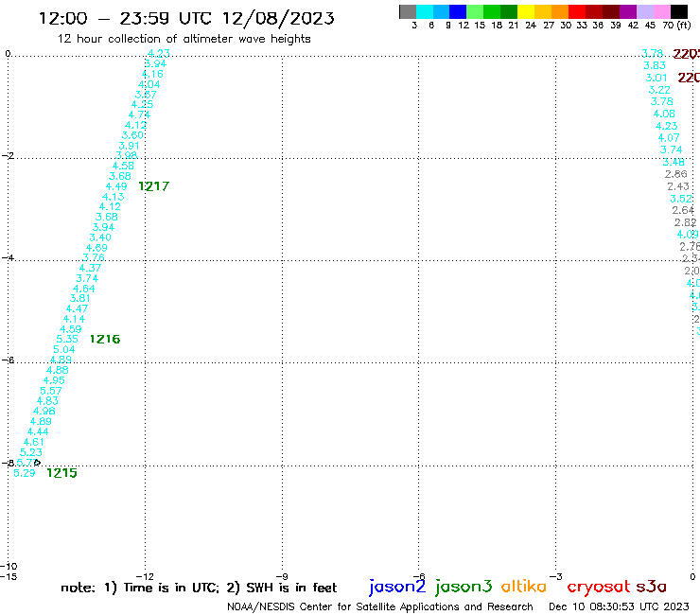Click wave height value 4.07
This screenshot has width=700, height=615.
[x=669, y=138]
